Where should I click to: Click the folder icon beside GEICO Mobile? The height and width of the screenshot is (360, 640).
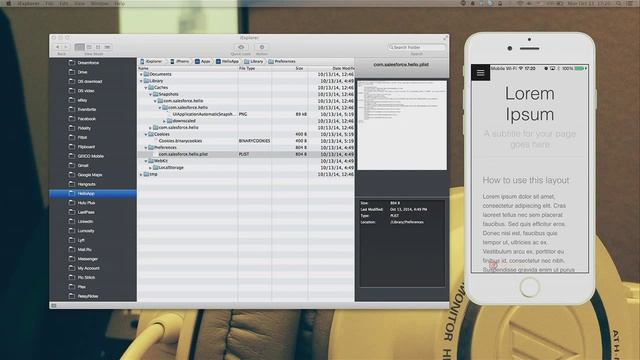(72, 156)
